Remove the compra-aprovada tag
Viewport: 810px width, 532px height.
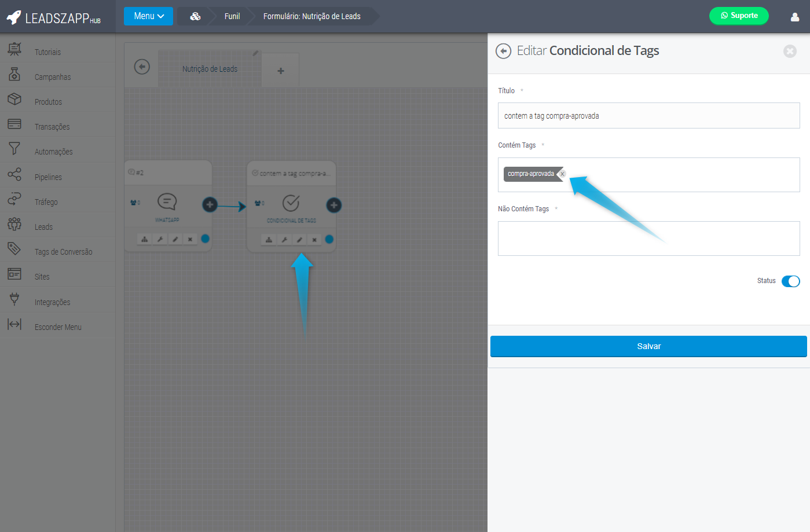562,174
